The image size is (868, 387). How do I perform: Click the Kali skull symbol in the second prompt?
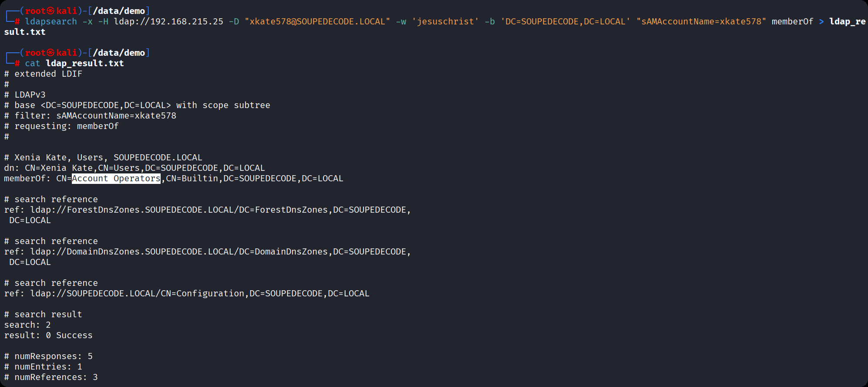[x=51, y=53]
